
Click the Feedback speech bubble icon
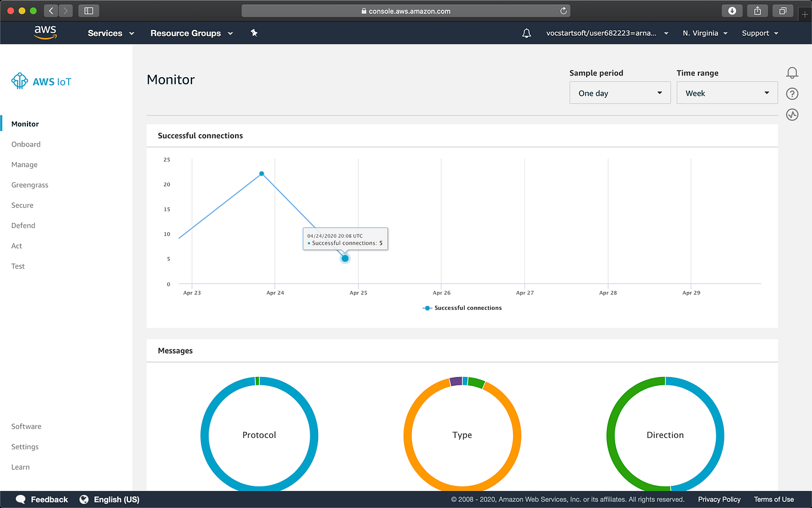click(x=20, y=499)
